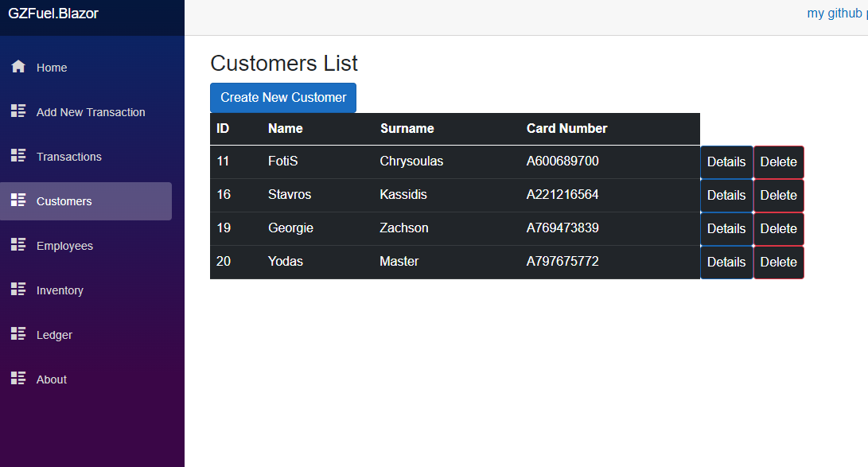Select surname cell Chrysoulas
Viewport: 868px width, 467px height.
(411, 161)
